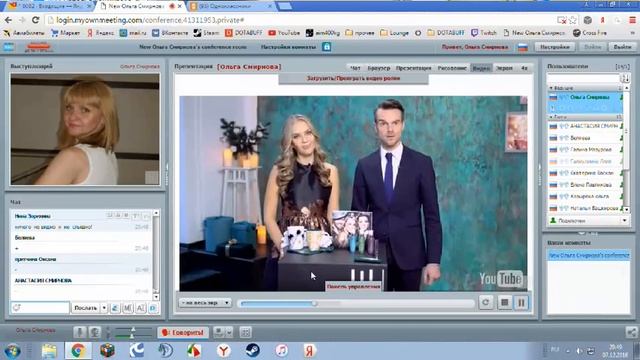The height and width of the screenshot is (360, 640).
Task: Switch to the Рисование tab
Action: [452, 68]
